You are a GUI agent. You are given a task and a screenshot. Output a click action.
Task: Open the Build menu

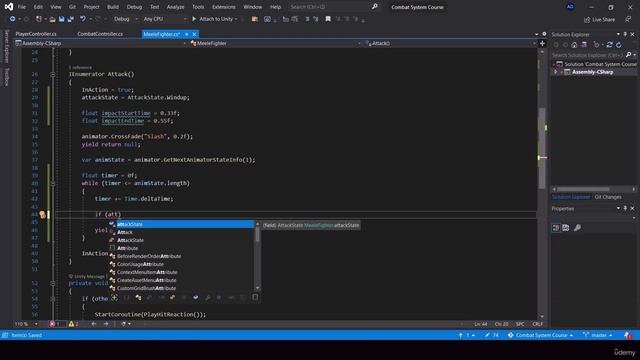pos(113,7)
